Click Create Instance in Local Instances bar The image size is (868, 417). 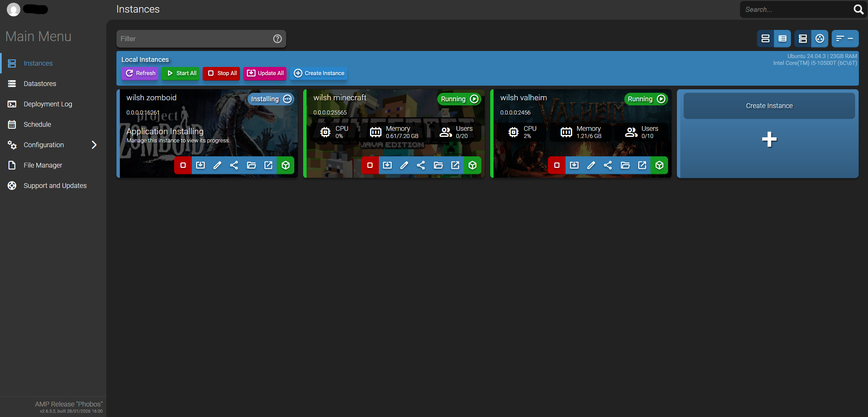tap(318, 73)
